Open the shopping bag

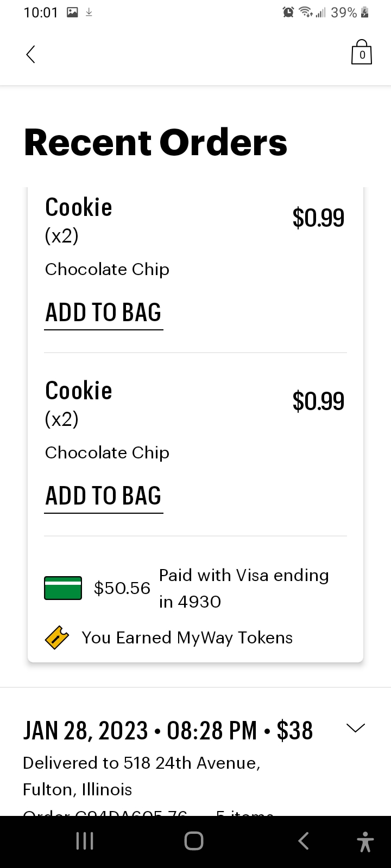[362, 53]
